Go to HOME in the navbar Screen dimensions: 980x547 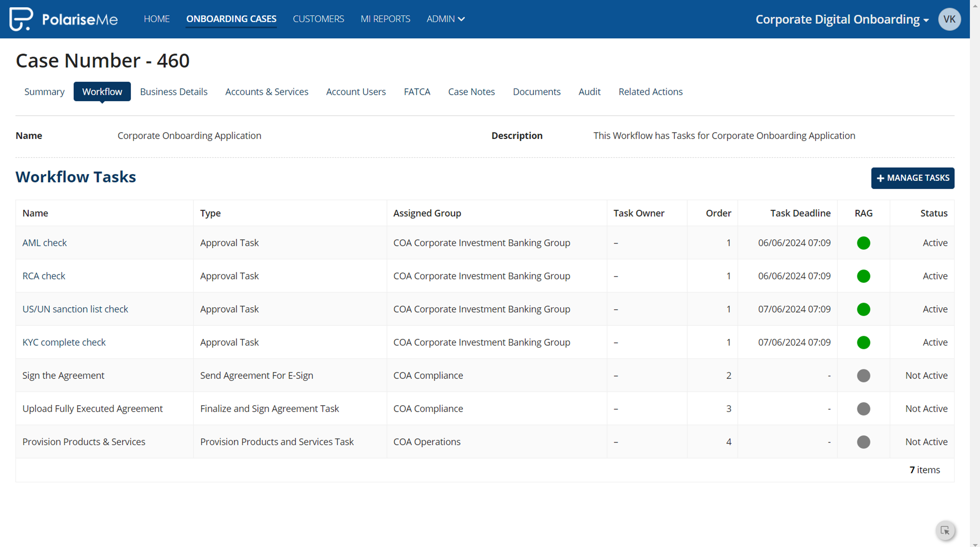click(157, 19)
